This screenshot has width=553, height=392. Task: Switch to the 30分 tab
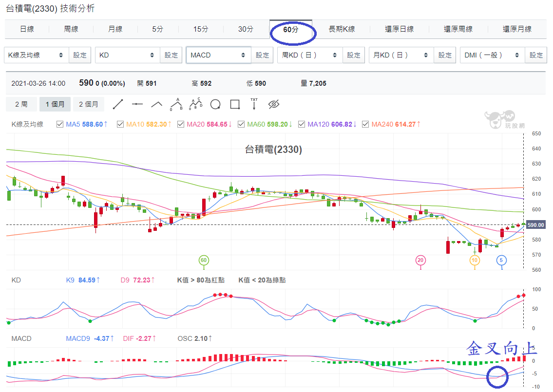point(246,29)
